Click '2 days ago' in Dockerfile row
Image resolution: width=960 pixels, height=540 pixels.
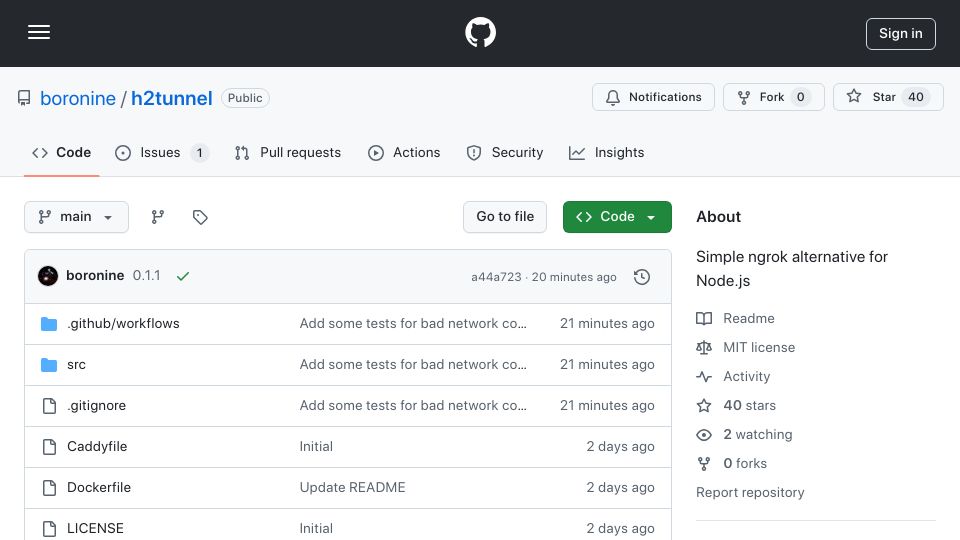click(620, 487)
